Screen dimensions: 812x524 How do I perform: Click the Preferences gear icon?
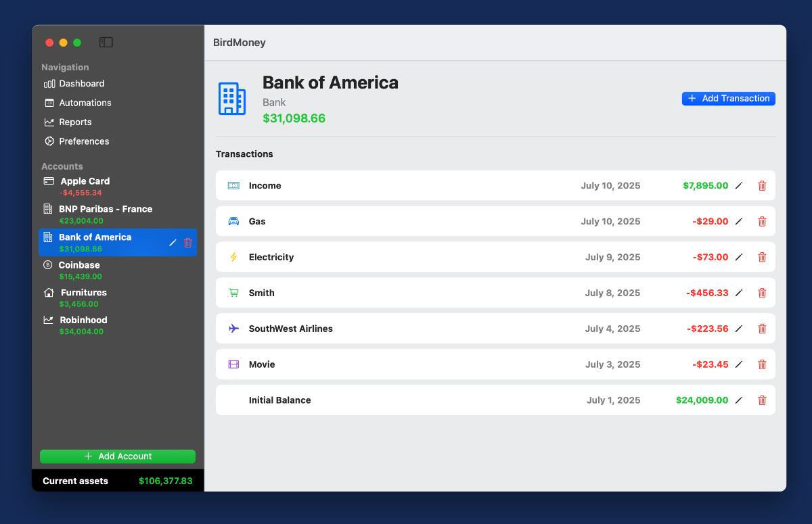pyautogui.click(x=49, y=141)
